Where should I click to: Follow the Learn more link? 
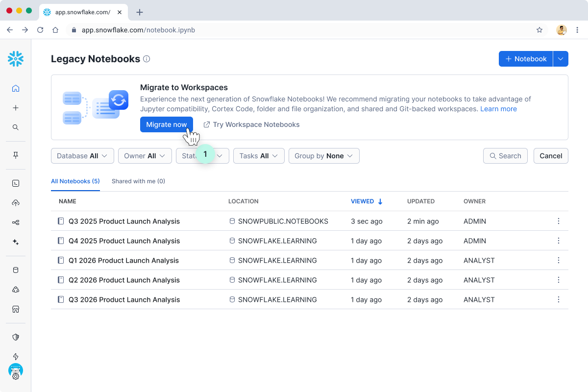tap(498, 109)
